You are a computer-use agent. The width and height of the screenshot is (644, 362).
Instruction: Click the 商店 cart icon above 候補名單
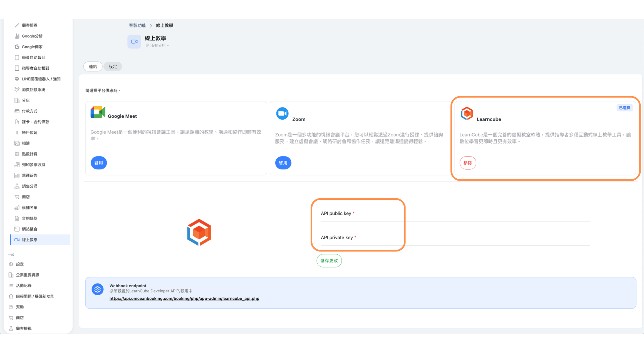[x=17, y=197]
